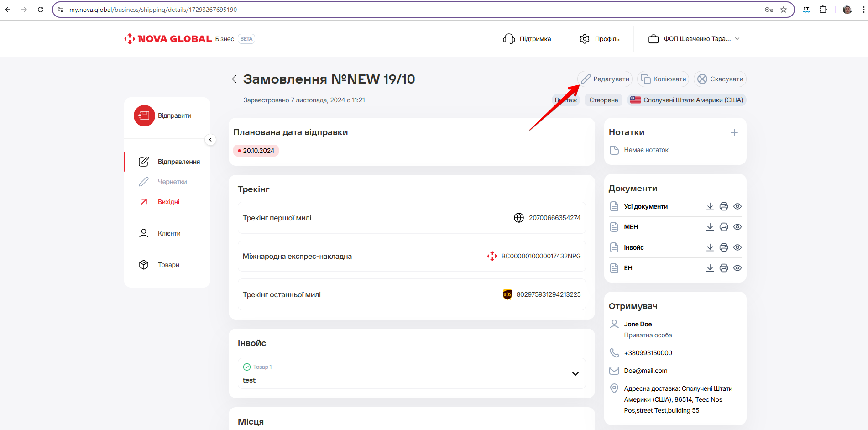The width and height of the screenshot is (868, 430).
Task: Click the red Відправити parcel icon
Action: coord(144,116)
